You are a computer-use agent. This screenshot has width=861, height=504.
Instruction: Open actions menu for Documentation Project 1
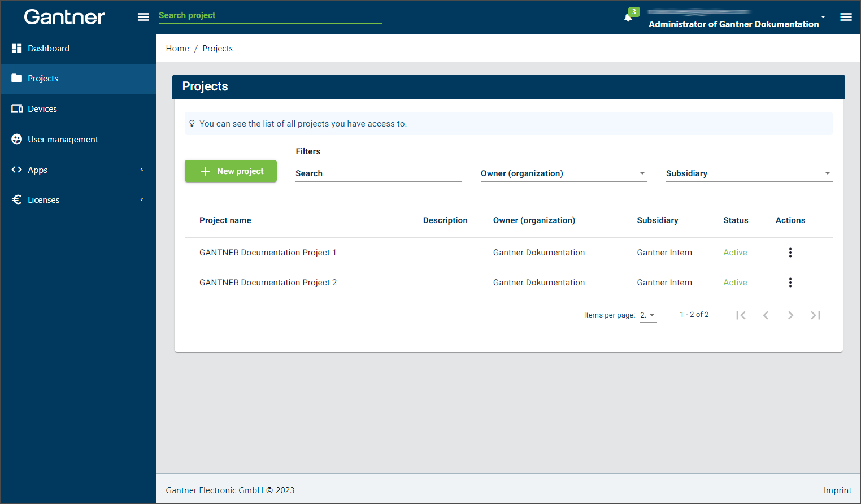[x=790, y=253]
